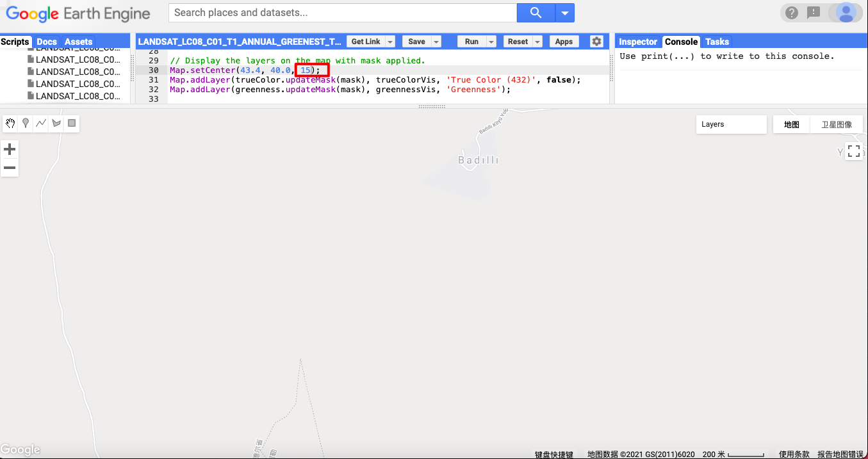Focus the Search places and datasets field
Screen dimensions: 868x459
tap(343, 13)
